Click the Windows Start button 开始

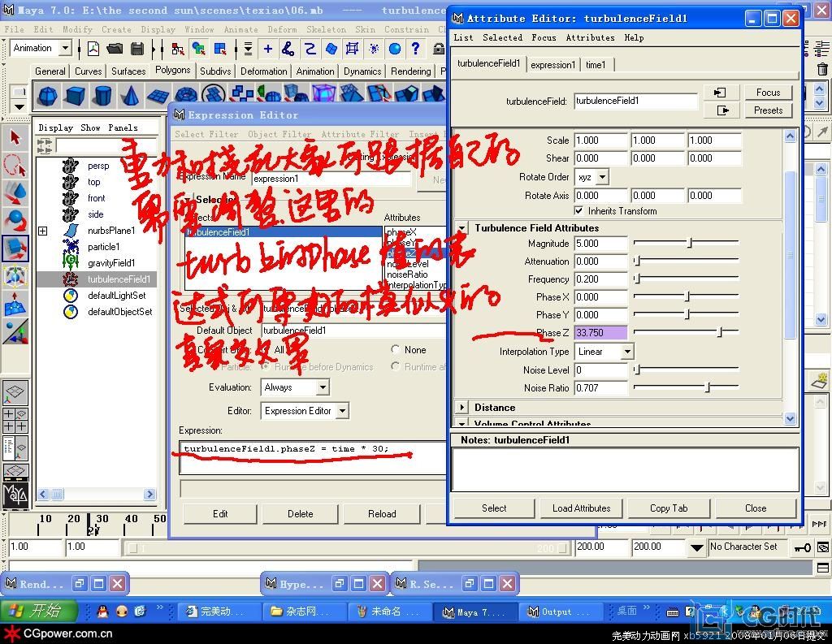click(x=37, y=612)
